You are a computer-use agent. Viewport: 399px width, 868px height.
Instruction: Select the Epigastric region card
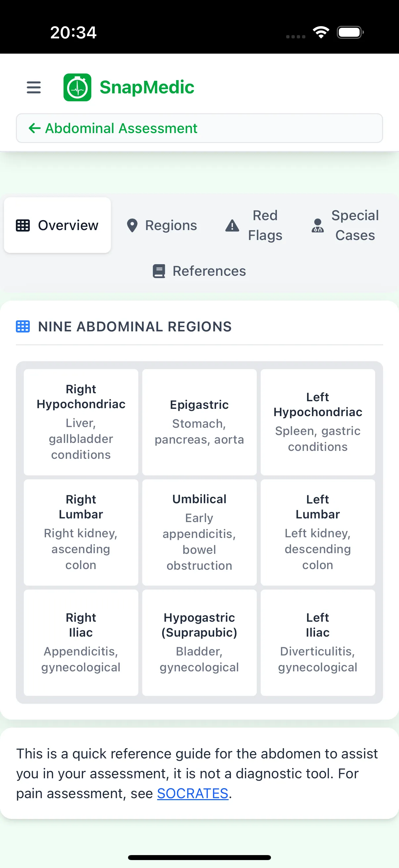[x=199, y=422]
